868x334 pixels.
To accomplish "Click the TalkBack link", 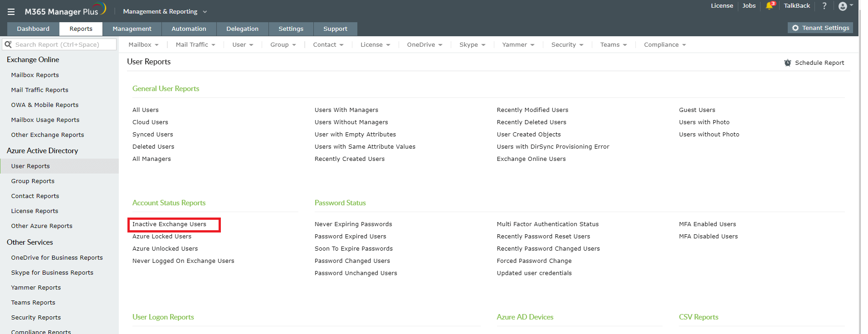I will tap(796, 6).
